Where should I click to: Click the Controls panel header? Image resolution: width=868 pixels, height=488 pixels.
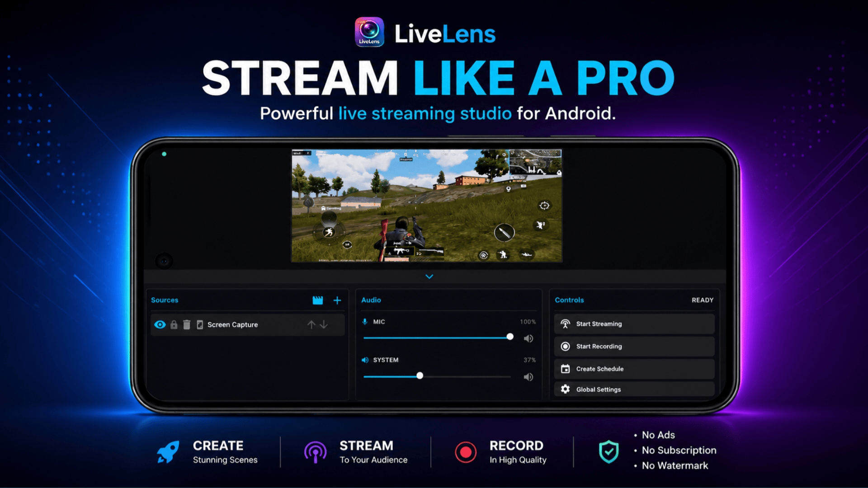click(x=569, y=300)
